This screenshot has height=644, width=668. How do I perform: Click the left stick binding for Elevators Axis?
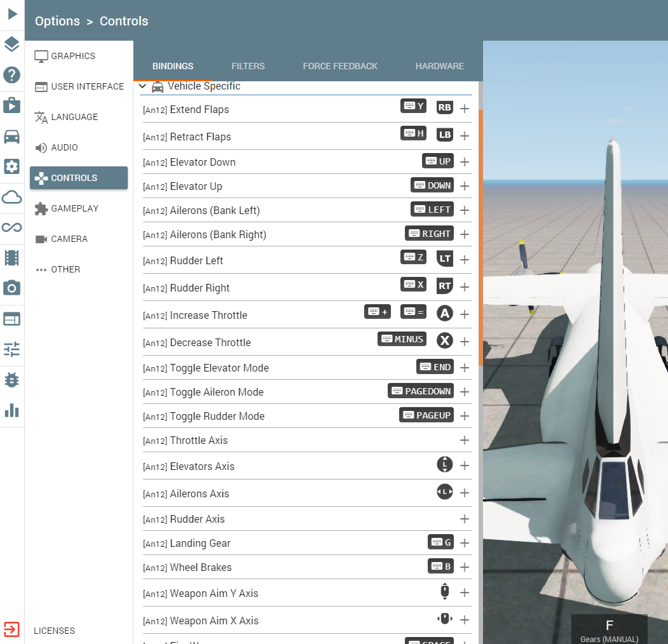tap(445, 464)
